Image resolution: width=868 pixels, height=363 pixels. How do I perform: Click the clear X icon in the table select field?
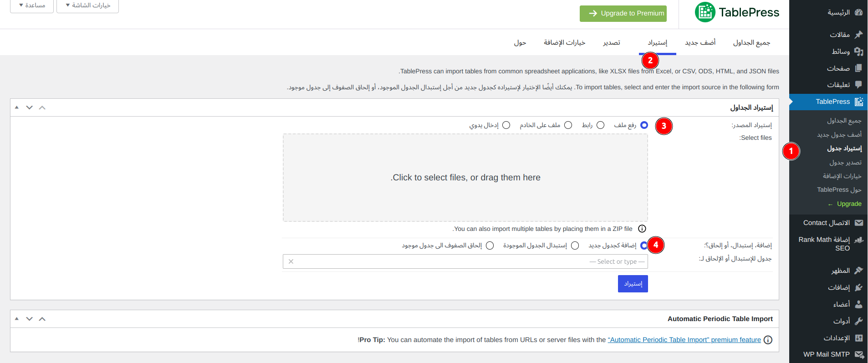coord(291,261)
